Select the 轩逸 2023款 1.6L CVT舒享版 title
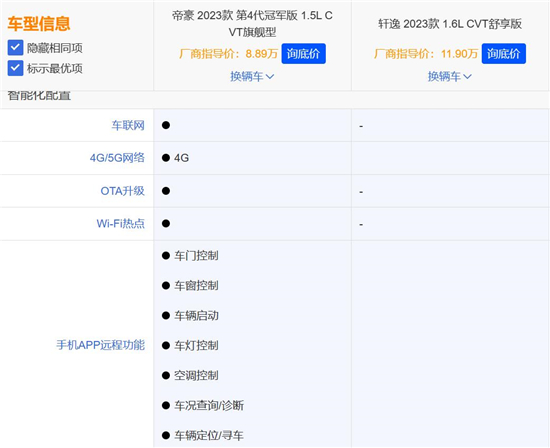The height and width of the screenshot is (448, 550). coord(450,24)
